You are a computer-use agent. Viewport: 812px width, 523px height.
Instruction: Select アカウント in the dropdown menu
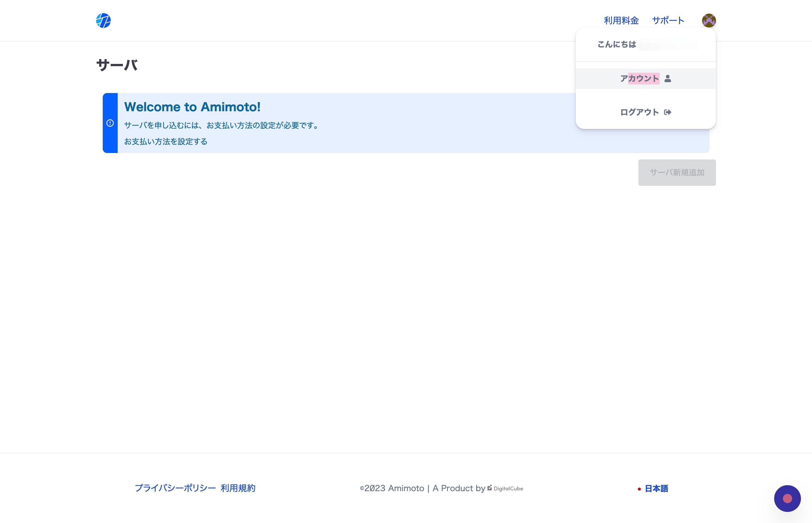tap(646, 78)
